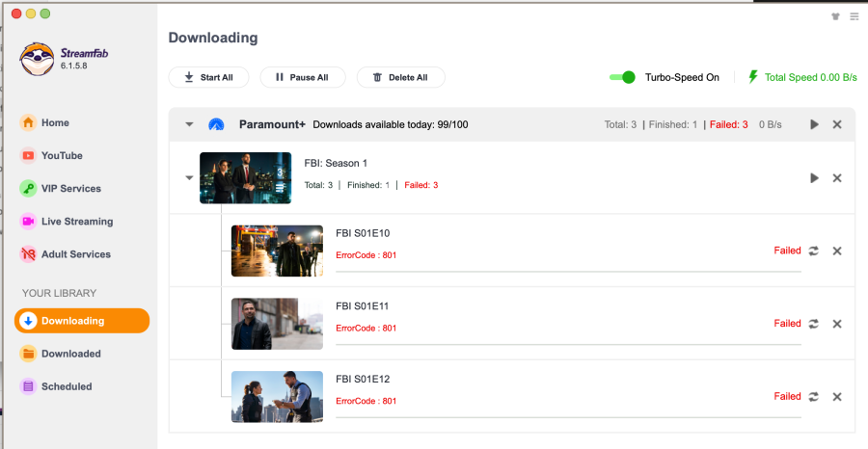The image size is (868, 449).
Task: Click "Total Speed 0.00 B/s" text
Action: [x=811, y=77]
